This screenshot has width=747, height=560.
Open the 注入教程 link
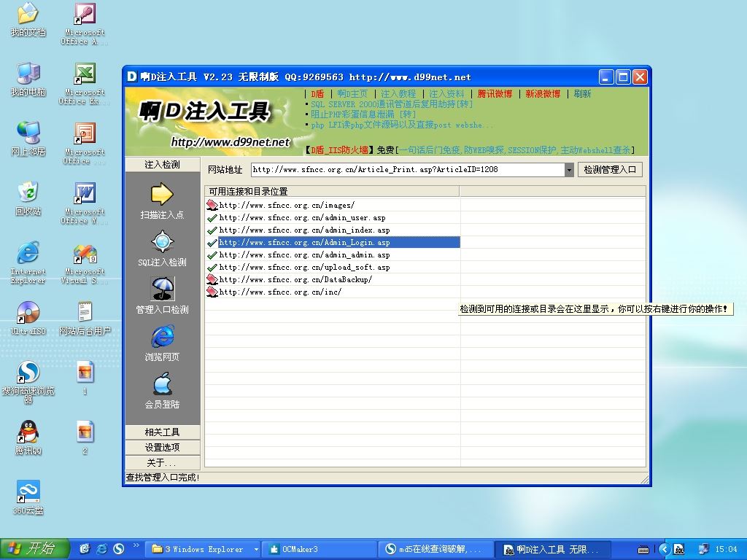(x=398, y=94)
